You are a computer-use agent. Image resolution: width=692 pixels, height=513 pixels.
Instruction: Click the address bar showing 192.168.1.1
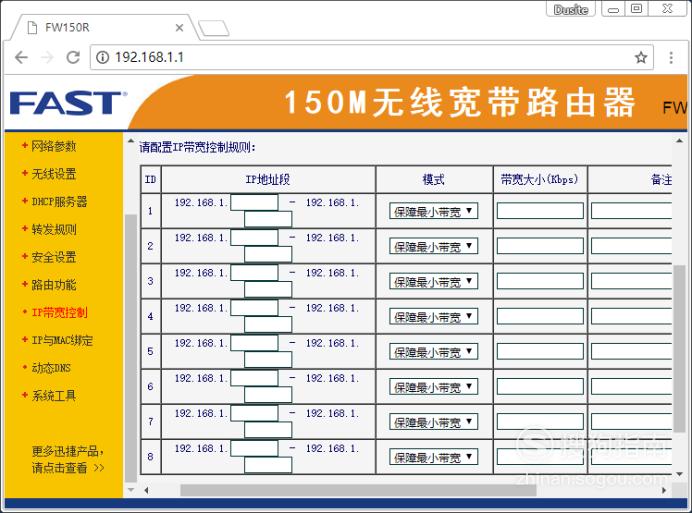pos(372,57)
